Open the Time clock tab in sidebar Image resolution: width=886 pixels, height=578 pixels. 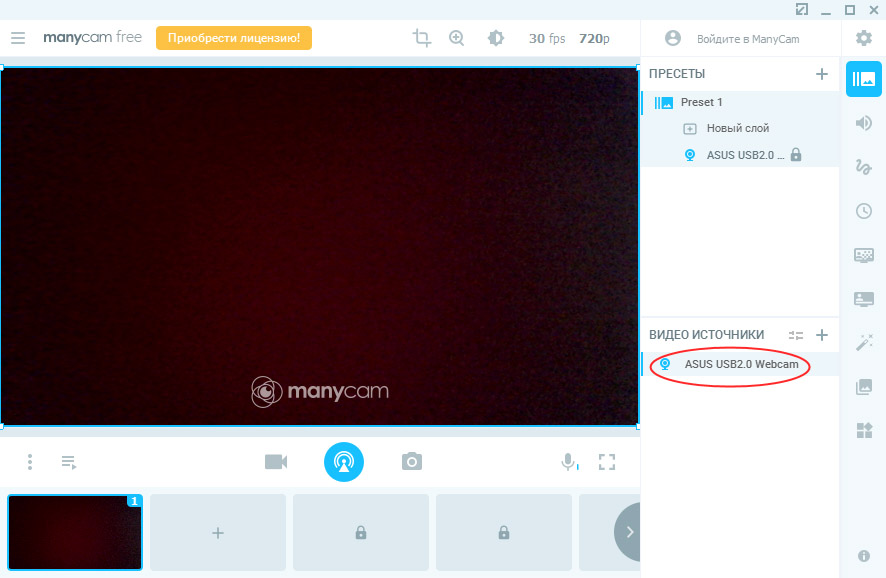click(x=863, y=211)
